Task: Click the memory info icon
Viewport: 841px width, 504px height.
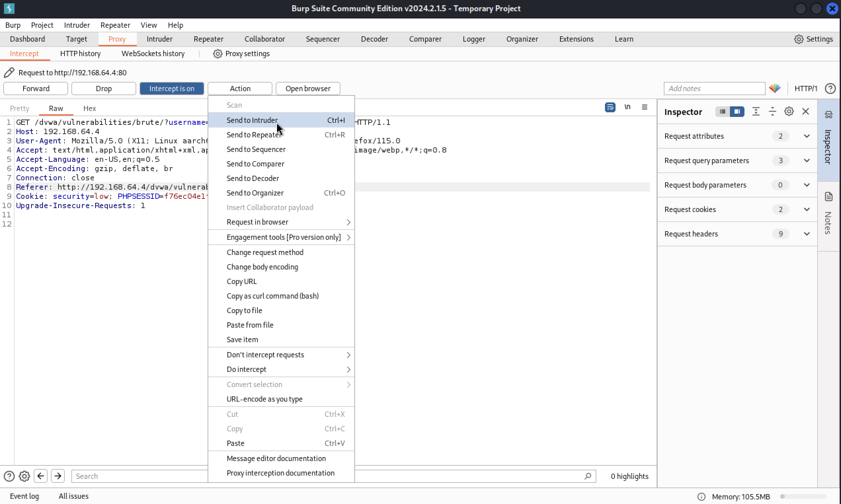Action: pos(701,496)
